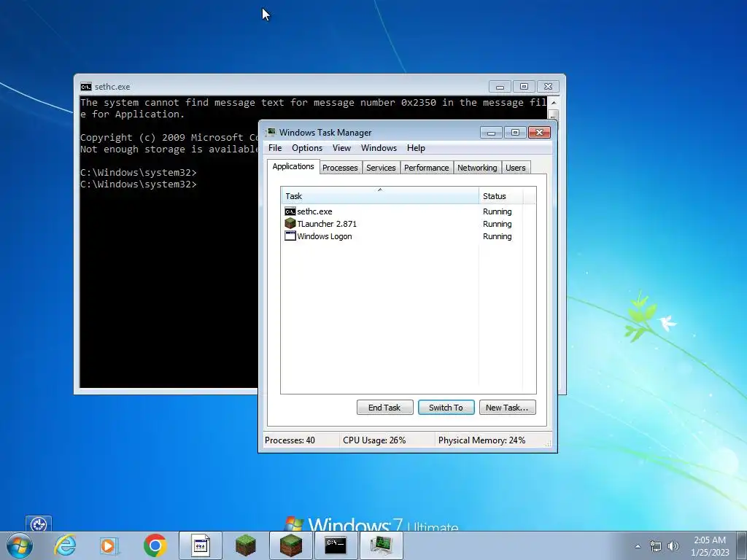The height and width of the screenshot is (560, 747).
Task: Switch to the Processes tab
Action: [x=340, y=168]
